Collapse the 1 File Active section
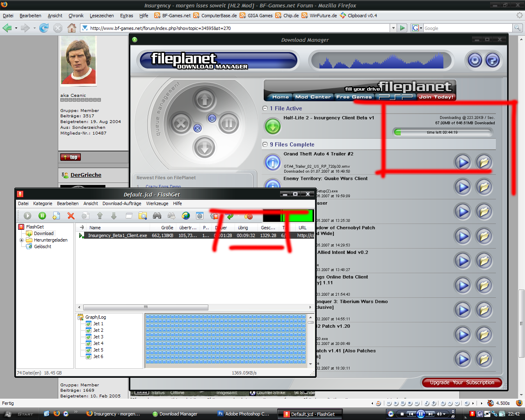 265,108
